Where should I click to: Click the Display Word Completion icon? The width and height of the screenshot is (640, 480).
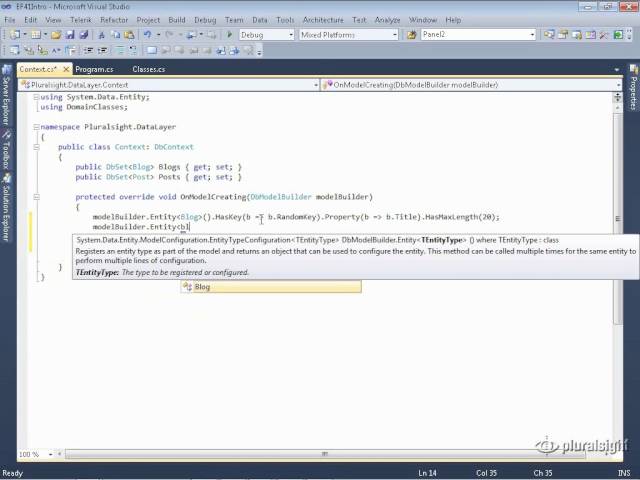(56, 51)
